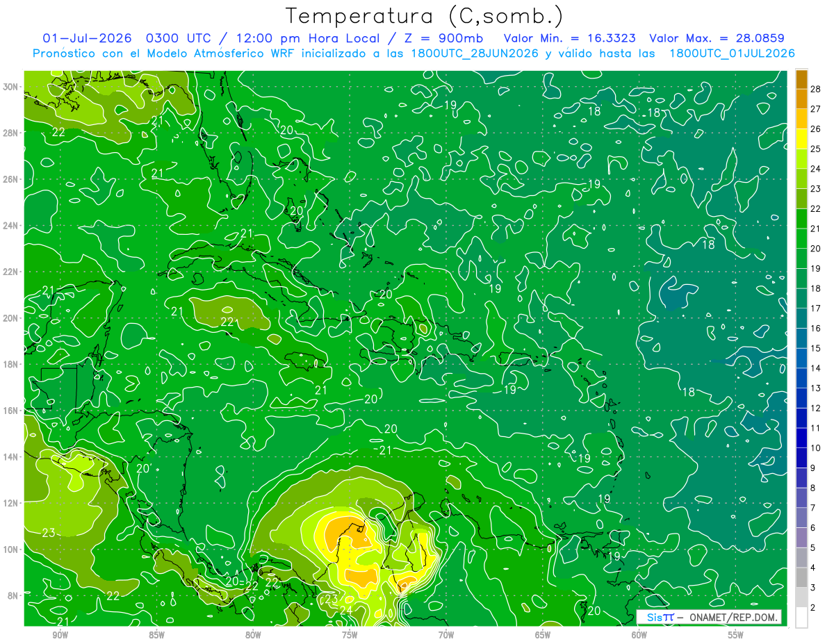Click the '14N' latitude axis label
This screenshot has height=644, width=834.
tap(12, 457)
